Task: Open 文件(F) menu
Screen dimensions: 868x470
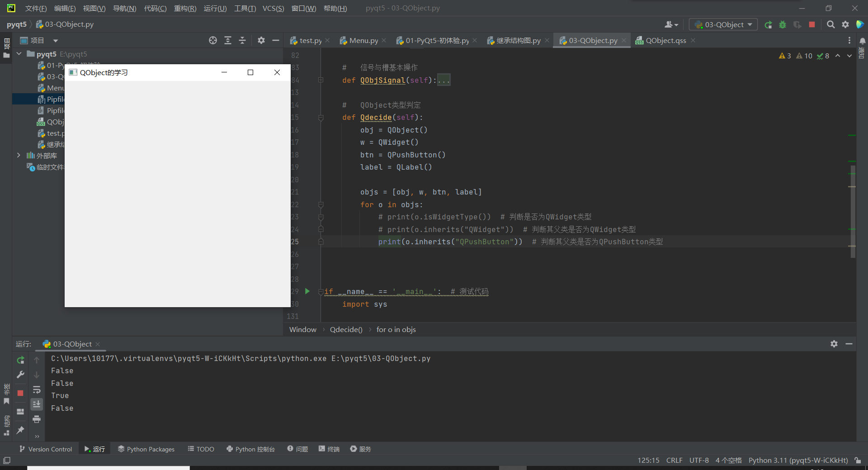Action: [x=36, y=8]
